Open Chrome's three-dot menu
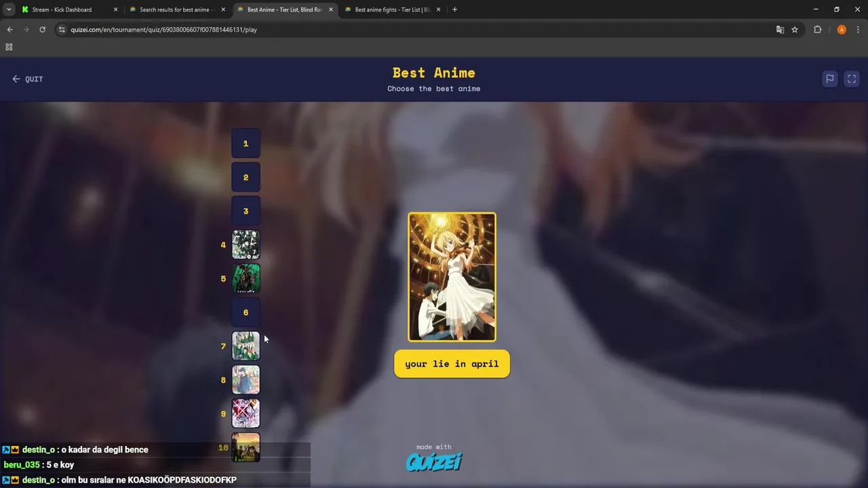 pyautogui.click(x=859, y=30)
